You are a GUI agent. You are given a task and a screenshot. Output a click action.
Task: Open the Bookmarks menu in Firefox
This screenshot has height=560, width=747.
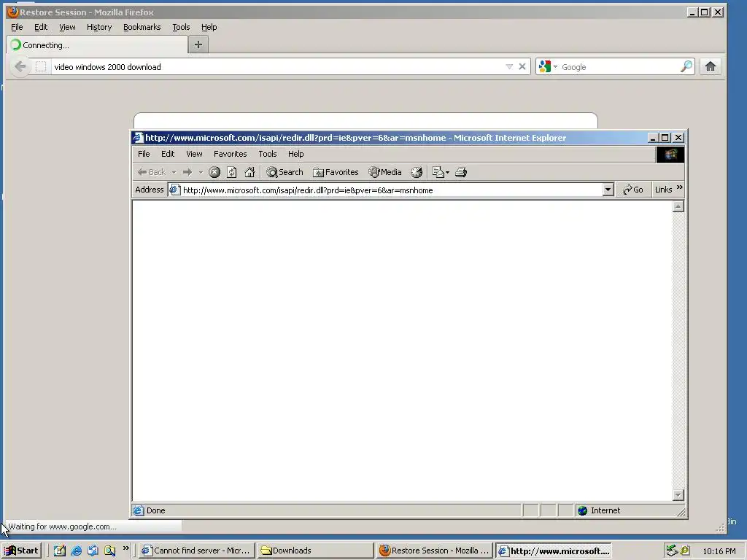(142, 27)
